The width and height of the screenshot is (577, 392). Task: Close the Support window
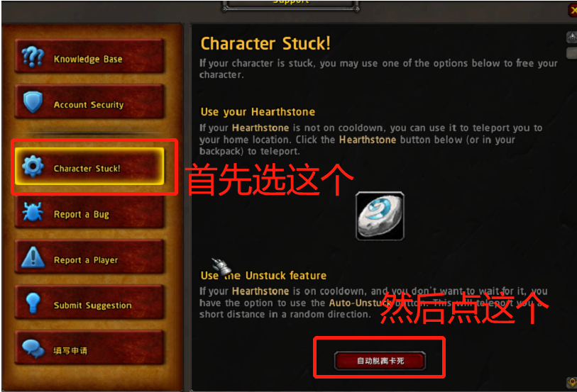[x=573, y=10]
